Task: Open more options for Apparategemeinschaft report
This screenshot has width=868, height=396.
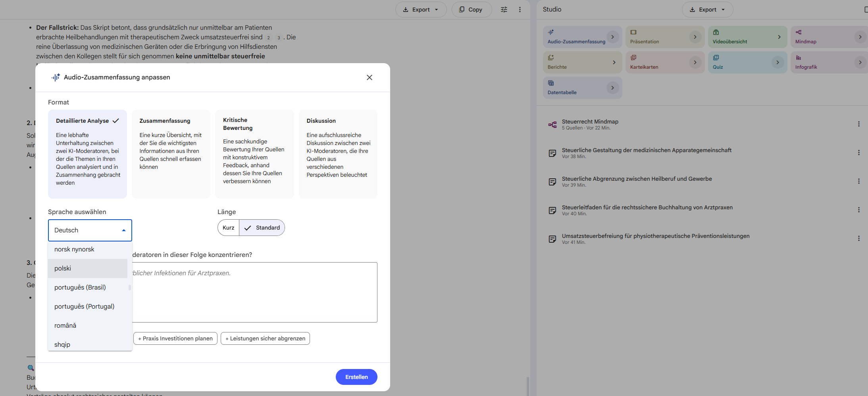Action: (859, 153)
